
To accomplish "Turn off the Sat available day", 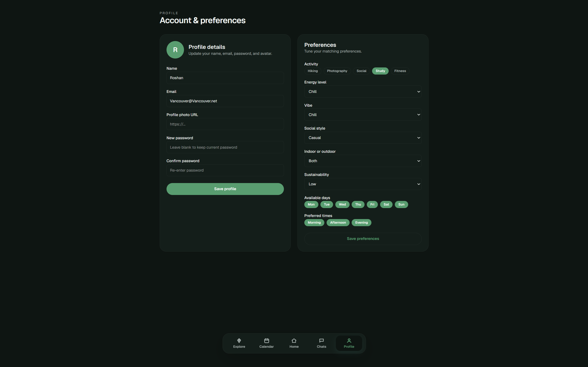I will click(x=386, y=204).
